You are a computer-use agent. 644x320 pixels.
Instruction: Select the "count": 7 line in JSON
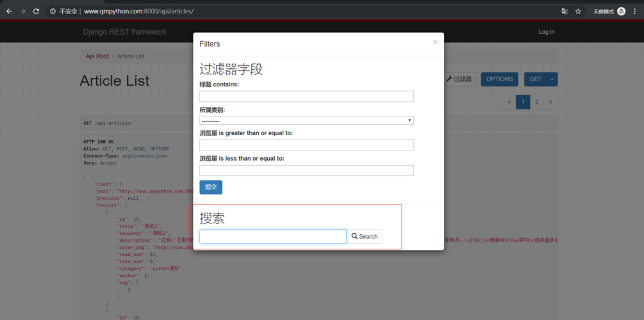pyautogui.click(x=109, y=184)
